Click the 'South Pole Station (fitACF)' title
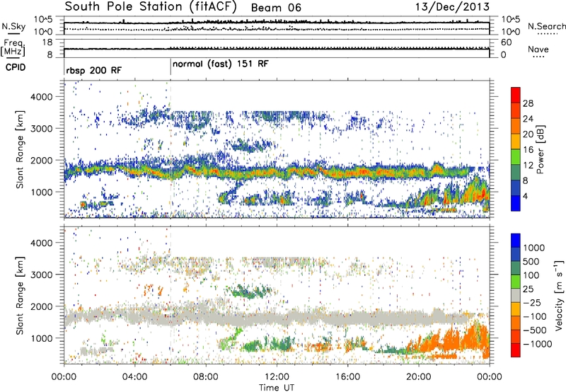The width and height of the screenshot is (566, 392). click(x=151, y=6)
